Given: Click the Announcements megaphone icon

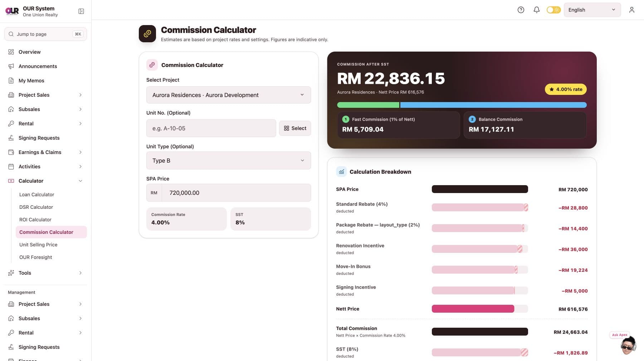Looking at the screenshot, I should (x=11, y=66).
